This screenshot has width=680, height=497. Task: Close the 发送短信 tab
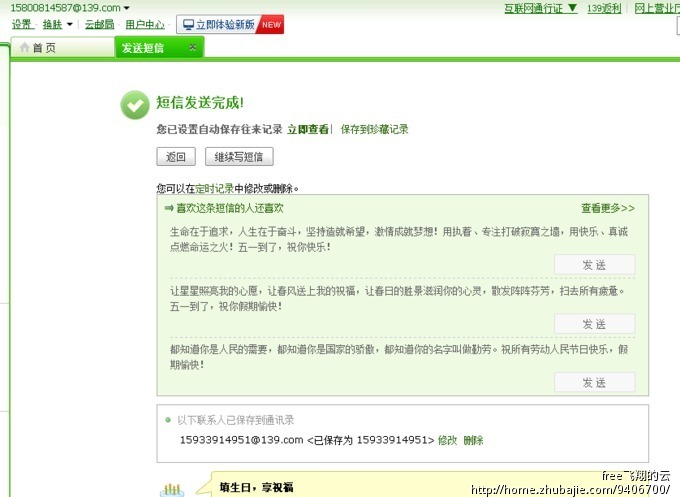193,47
